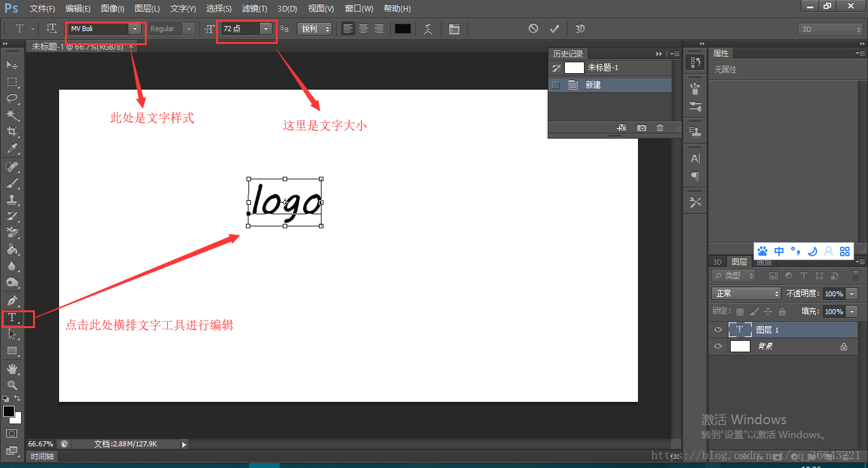Screen dimensions: 868x468
Task: Set text color via options bar swatch
Action: click(403, 29)
